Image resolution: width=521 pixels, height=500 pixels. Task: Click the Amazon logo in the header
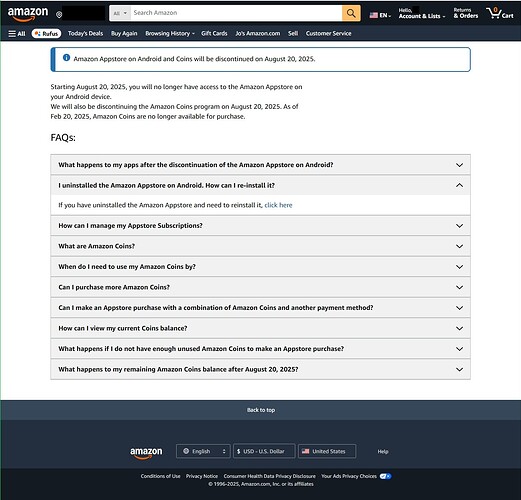pyautogui.click(x=28, y=14)
